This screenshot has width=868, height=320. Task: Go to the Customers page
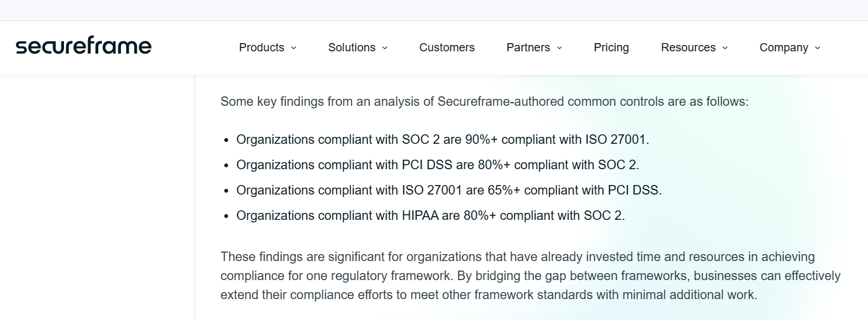click(447, 48)
